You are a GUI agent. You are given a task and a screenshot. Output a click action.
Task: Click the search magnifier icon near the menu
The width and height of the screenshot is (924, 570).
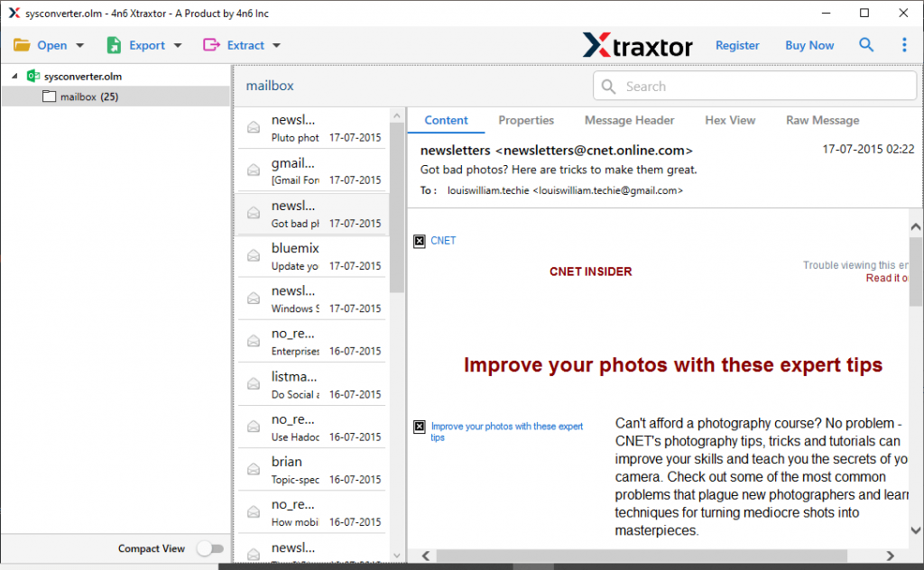[866, 44]
